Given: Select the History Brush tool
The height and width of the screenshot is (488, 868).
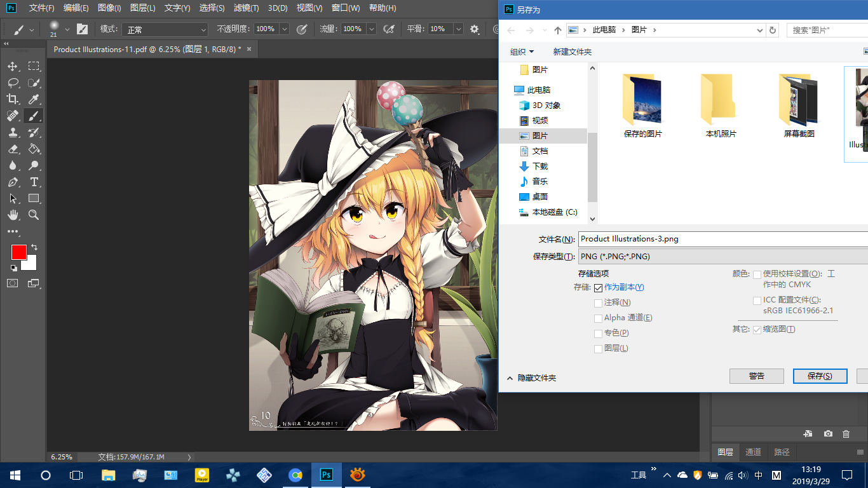Looking at the screenshot, I should coord(34,132).
